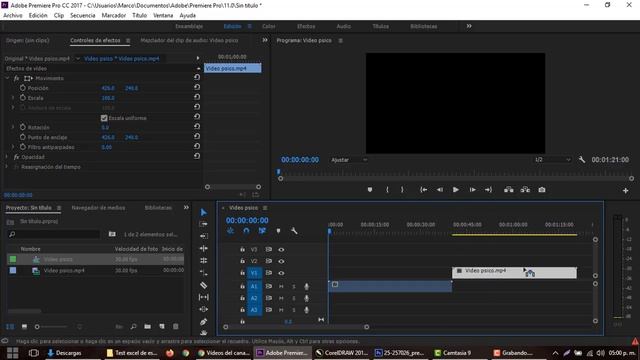Reset the Posición parameter
Image resolution: width=640 pixels, height=360 pixels.
point(197,87)
